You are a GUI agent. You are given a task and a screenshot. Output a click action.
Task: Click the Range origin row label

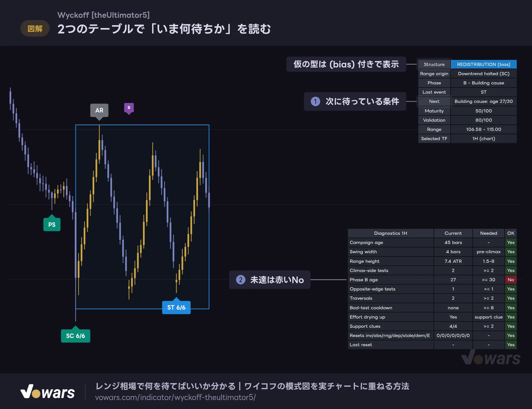(x=434, y=74)
